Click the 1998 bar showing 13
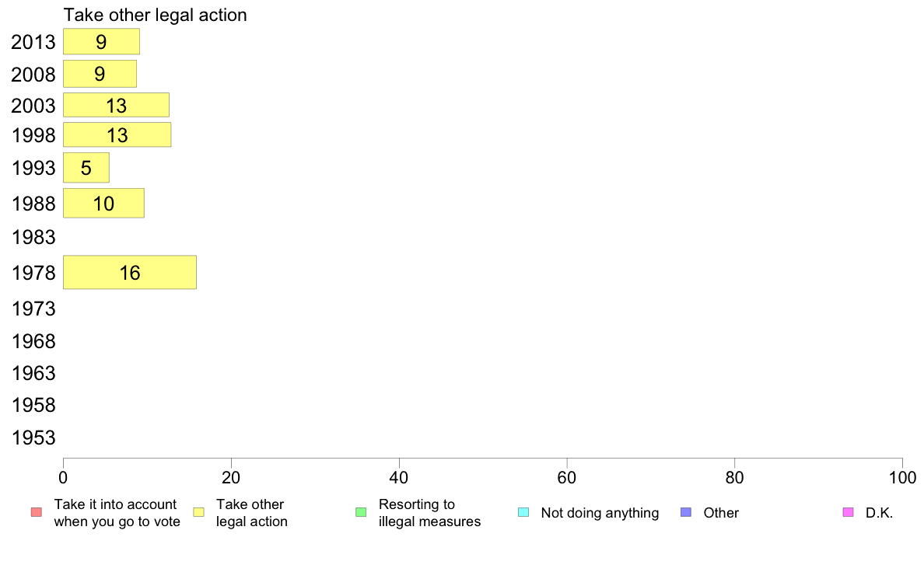This screenshot has height=572, width=924. click(117, 135)
